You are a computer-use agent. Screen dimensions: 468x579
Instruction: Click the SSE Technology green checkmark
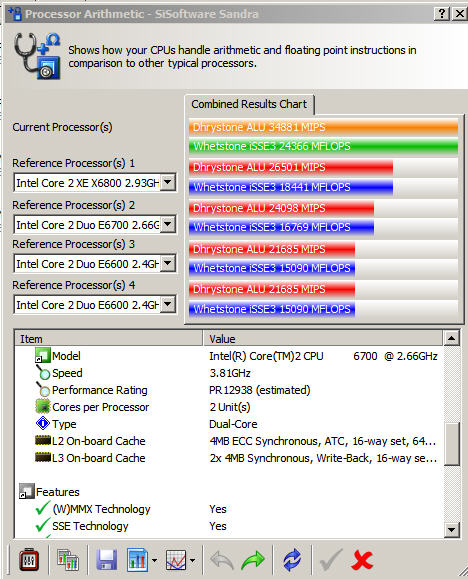click(x=43, y=525)
